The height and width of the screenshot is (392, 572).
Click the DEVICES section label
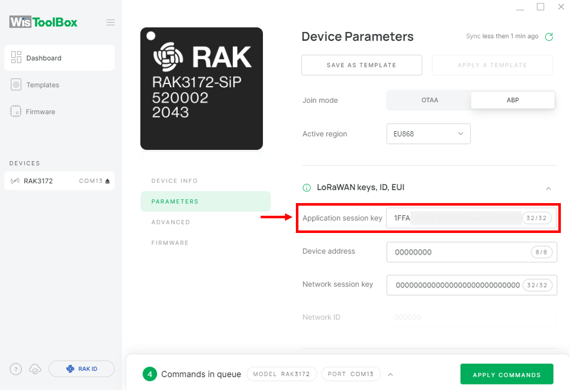25,164
